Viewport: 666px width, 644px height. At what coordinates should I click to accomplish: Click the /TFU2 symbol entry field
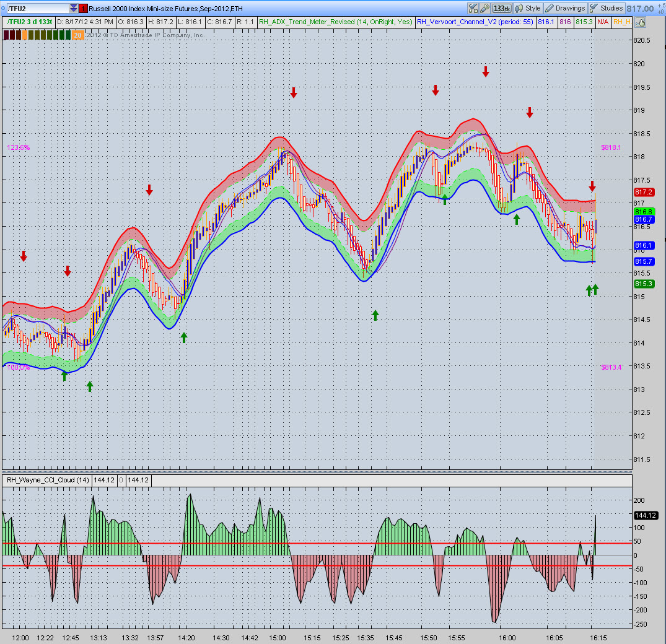(x=38, y=9)
